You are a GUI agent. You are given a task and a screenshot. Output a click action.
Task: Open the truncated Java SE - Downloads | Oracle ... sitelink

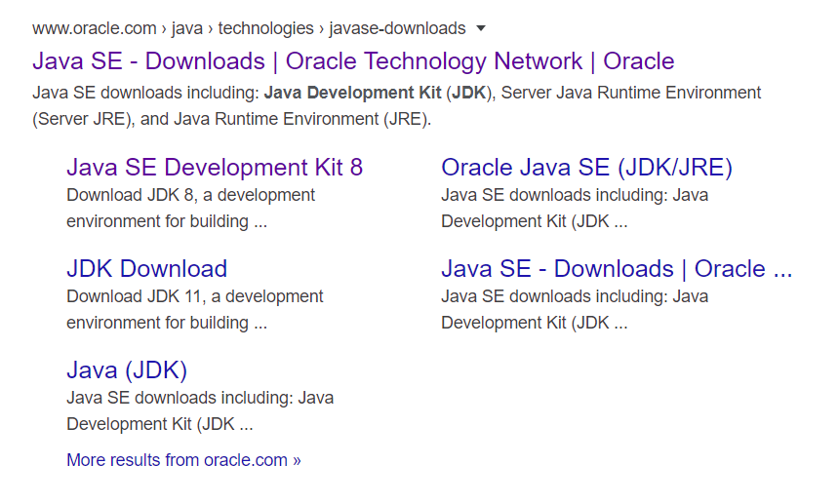click(617, 269)
